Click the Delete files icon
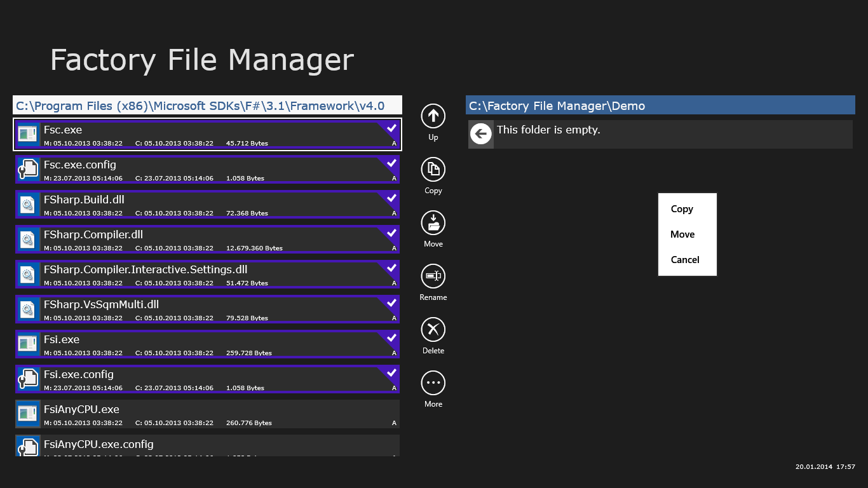The width and height of the screenshot is (868, 488). coord(433,329)
